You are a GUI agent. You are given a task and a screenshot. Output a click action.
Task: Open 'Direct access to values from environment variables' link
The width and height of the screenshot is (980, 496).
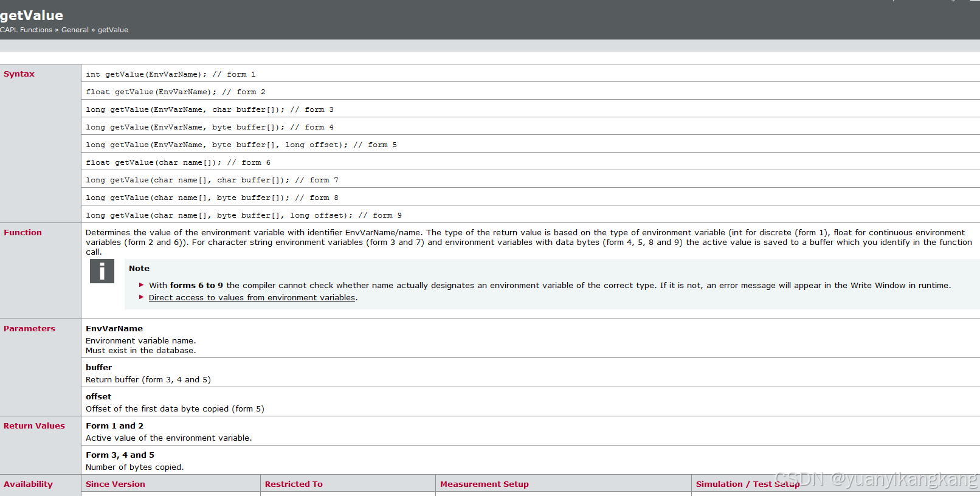252,298
